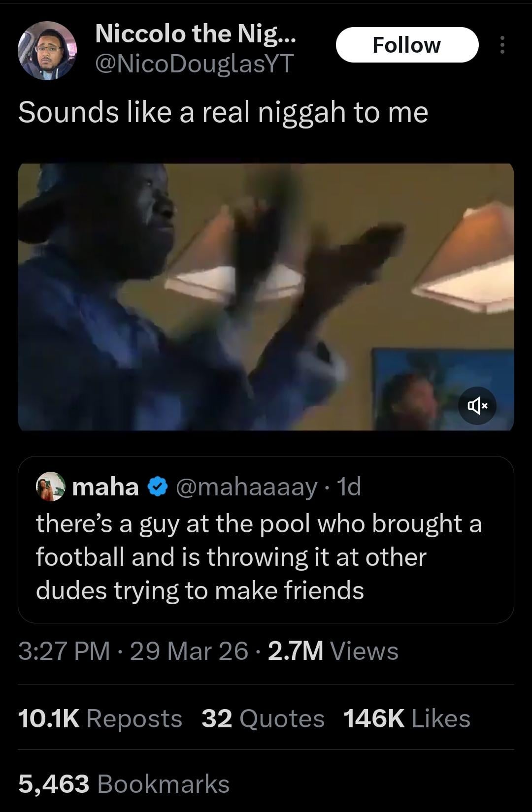Image resolution: width=532 pixels, height=812 pixels.
Task: Play the embedded video clip
Action: pos(266,297)
